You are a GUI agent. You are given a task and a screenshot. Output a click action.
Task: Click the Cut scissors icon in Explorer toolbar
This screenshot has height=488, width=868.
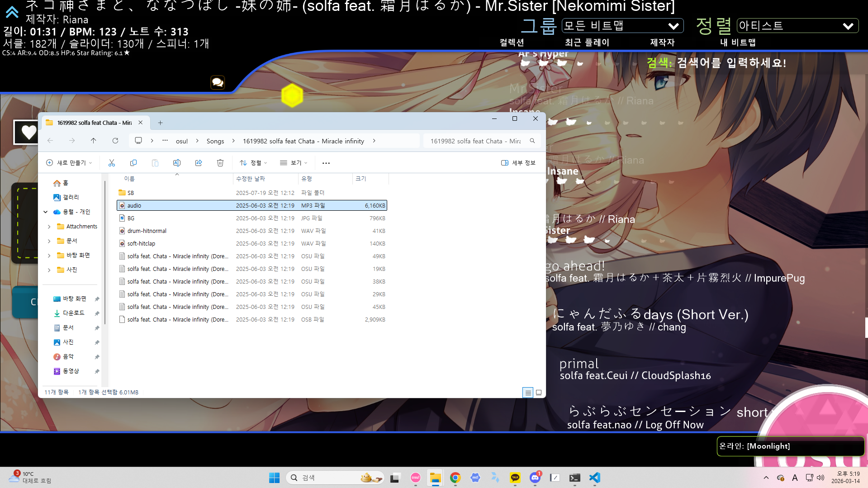(112, 163)
